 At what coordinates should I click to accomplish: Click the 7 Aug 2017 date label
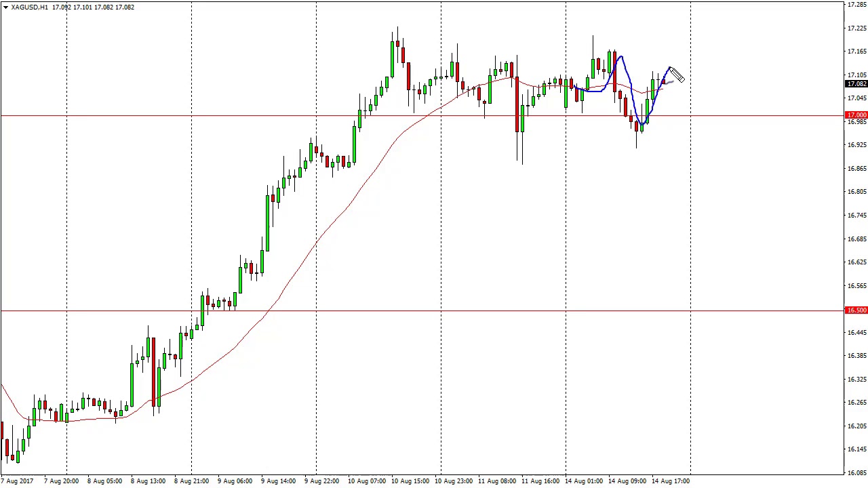pyautogui.click(x=18, y=482)
